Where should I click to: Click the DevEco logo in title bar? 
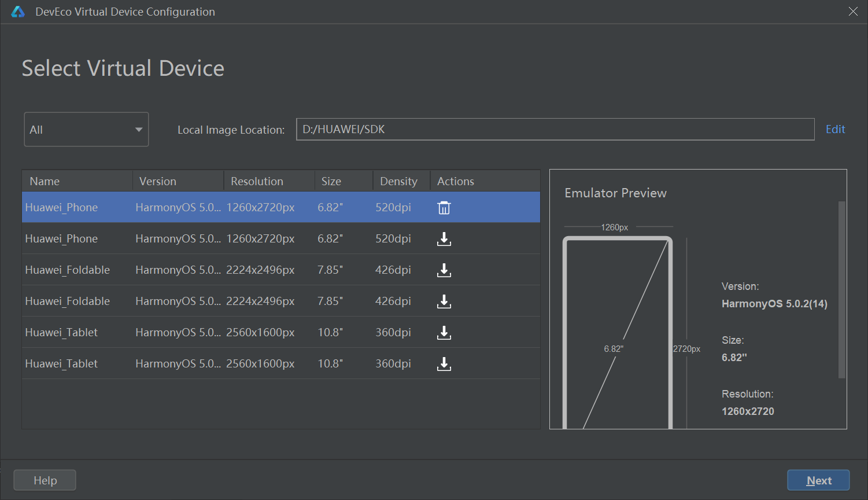point(18,12)
